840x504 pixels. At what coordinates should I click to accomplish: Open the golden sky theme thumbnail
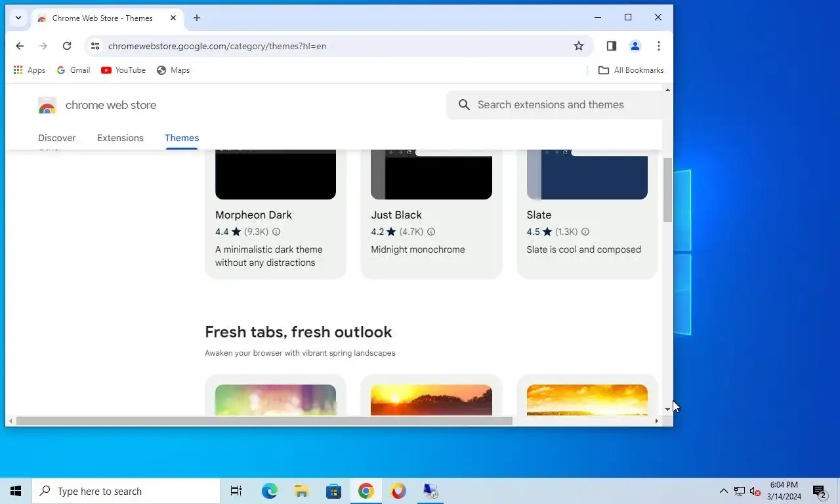[587, 400]
